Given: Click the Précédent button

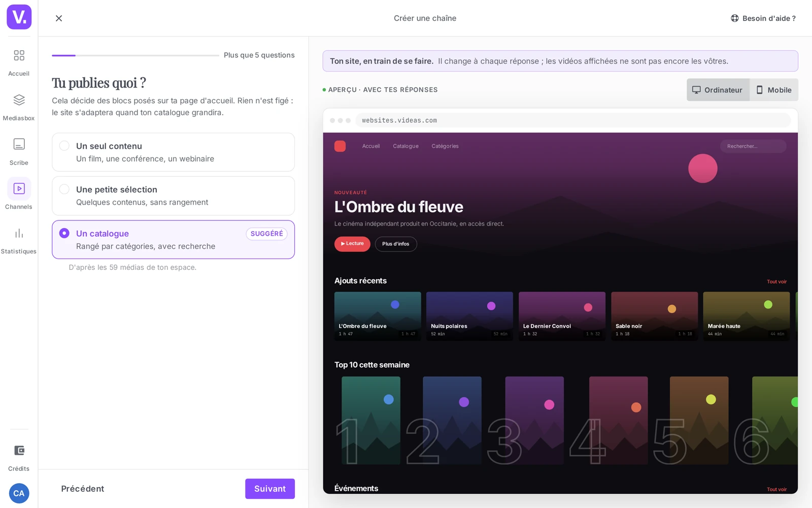Looking at the screenshot, I should [x=83, y=489].
